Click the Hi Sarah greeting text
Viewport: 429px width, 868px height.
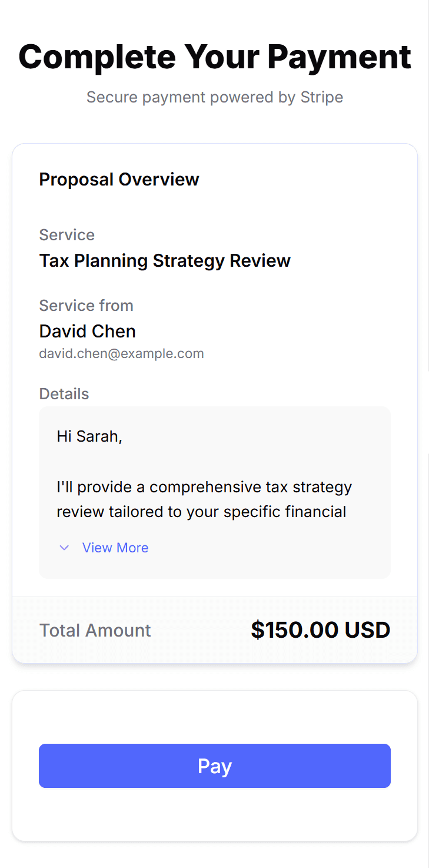pos(89,436)
